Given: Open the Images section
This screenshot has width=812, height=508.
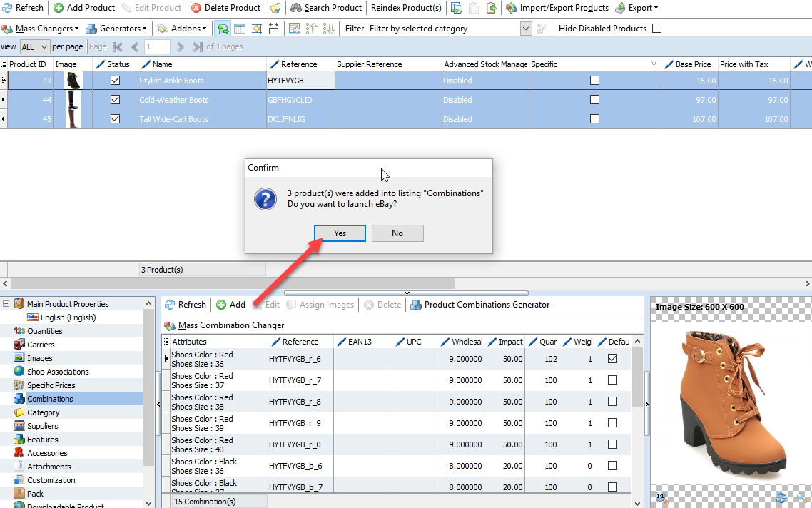Looking at the screenshot, I should tap(40, 358).
